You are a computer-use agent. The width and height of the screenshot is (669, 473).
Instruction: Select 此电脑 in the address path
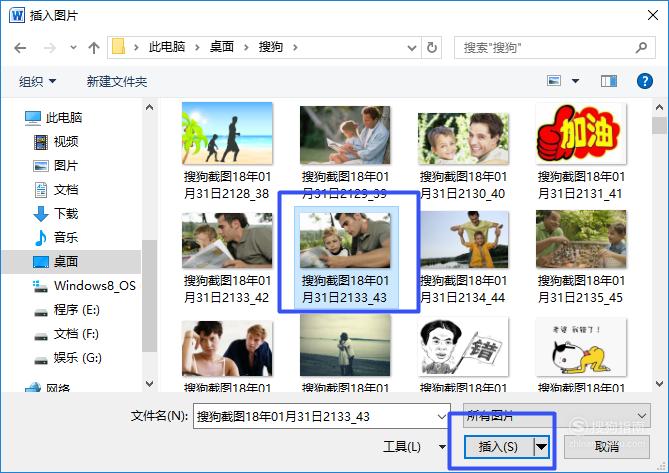click(x=167, y=46)
